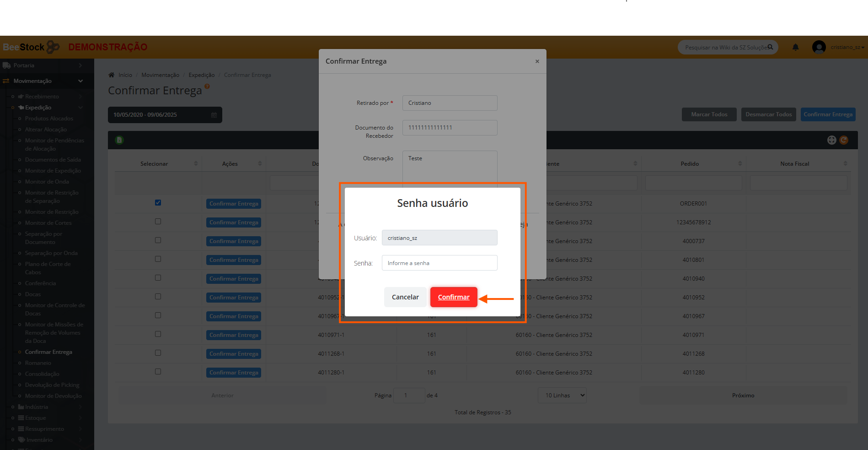Open Monitor de Onda in sidebar
Viewport: 868px width, 450px height.
[x=47, y=182]
